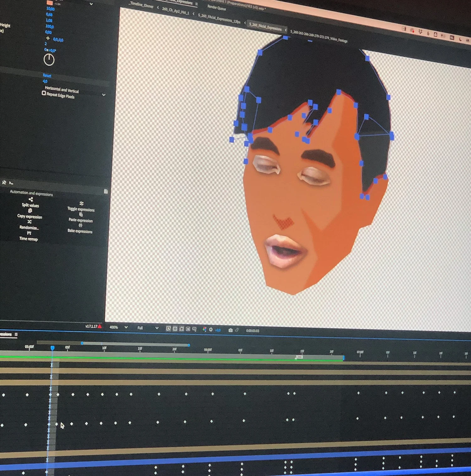Click the red-badged macOS menu bar icon left of Dropbox
Image resolution: width=471 pixels, height=476 pixels.
pyautogui.click(x=412, y=31)
